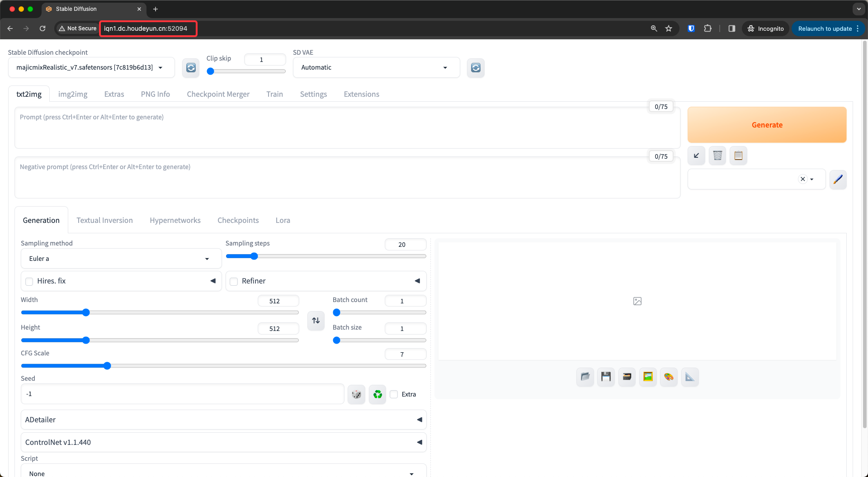Click the dice icon to randomize seed
The height and width of the screenshot is (477, 868).
tap(356, 394)
